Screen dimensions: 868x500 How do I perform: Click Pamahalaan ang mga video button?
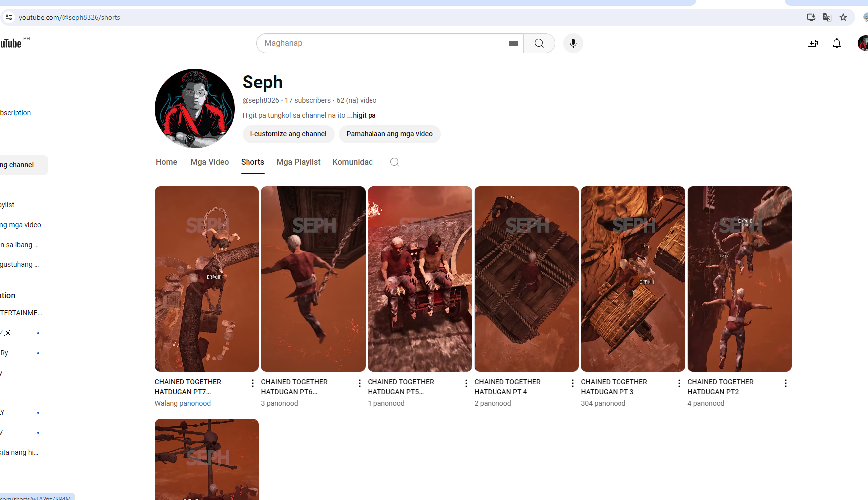[389, 134]
